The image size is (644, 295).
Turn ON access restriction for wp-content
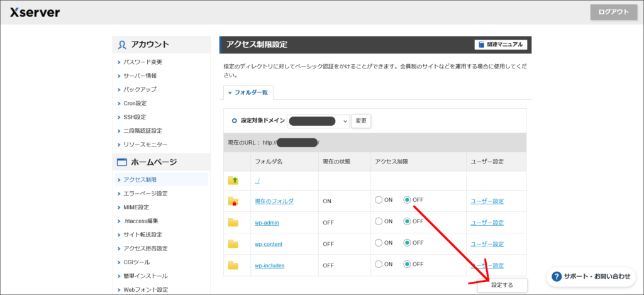(x=379, y=242)
